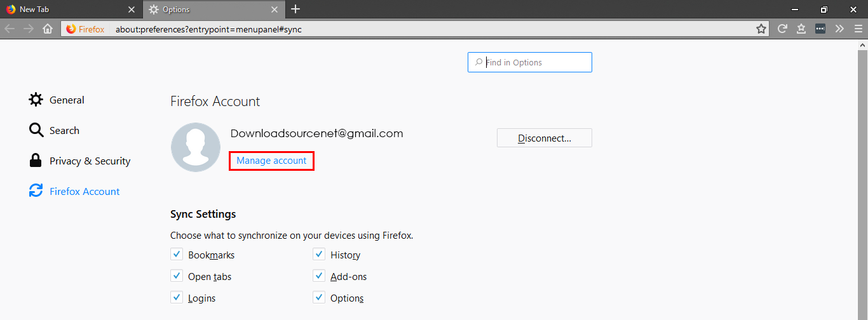Viewport: 868px width, 320px height.
Task: Open the Firefox home page icon
Action: (48, 29)
